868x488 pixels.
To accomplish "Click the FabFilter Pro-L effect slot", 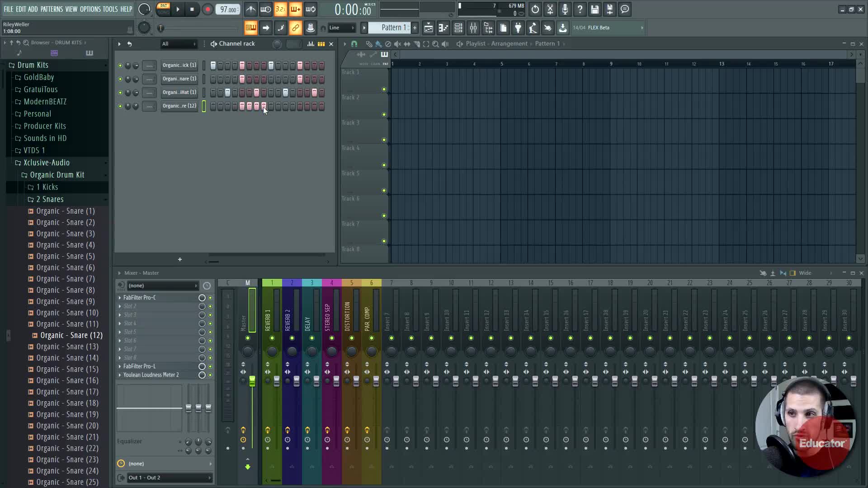I will (x=140, y=366).
